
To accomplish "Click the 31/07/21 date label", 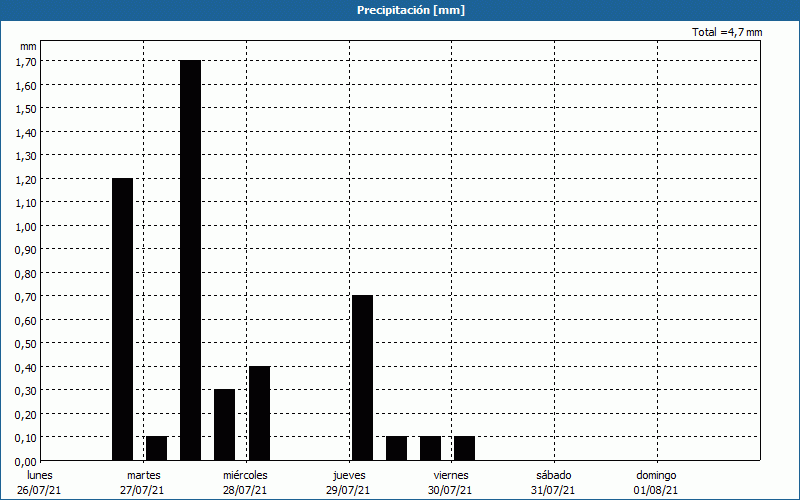I will 553,490.
